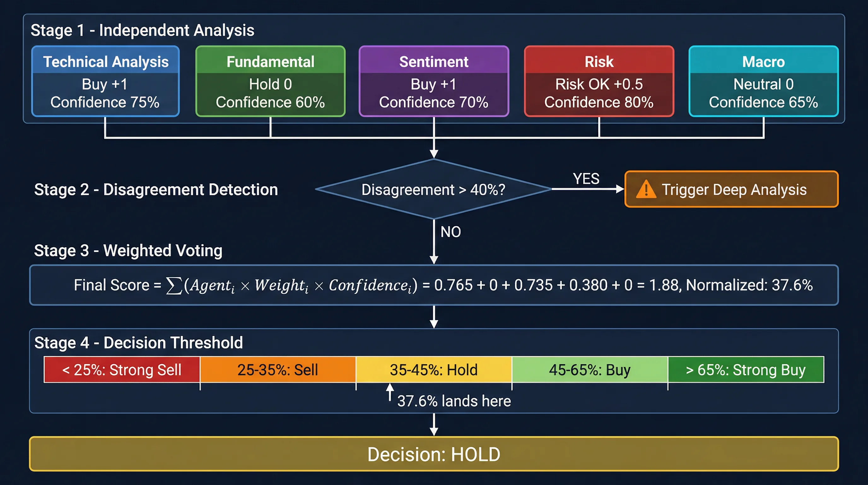
Task: Select the red Strong Sell segment
Action: [122, 370]
